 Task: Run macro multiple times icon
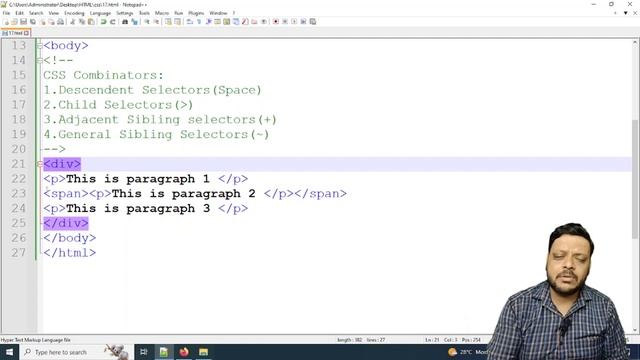point(303,22)
